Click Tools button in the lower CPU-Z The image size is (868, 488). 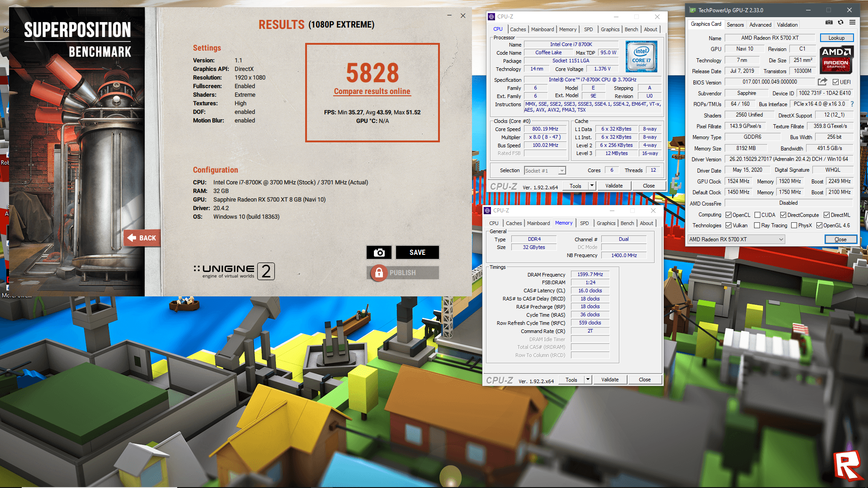[x=571, y=380]
